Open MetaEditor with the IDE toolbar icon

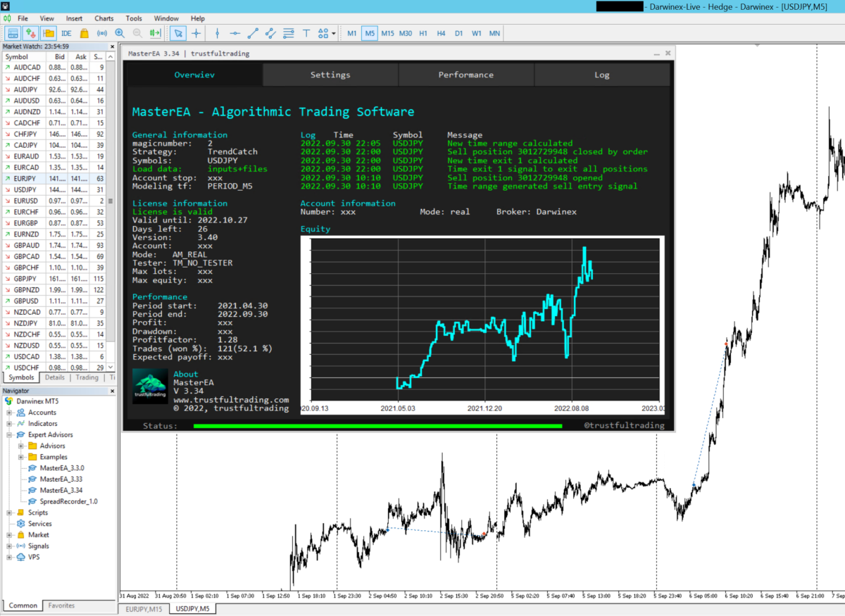pos(68,33)
